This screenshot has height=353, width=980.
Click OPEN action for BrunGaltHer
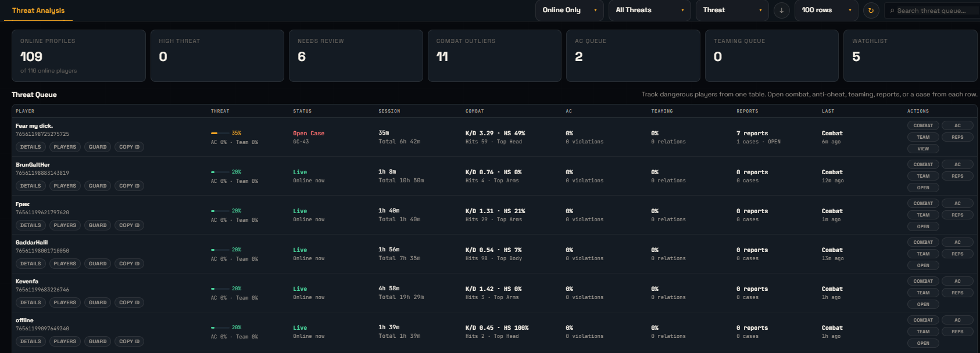tap(923, 188)
